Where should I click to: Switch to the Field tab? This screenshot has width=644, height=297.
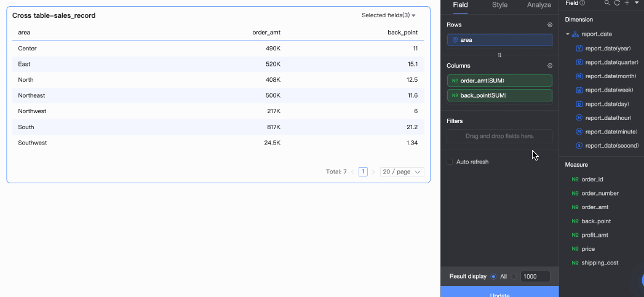[461, 5]
